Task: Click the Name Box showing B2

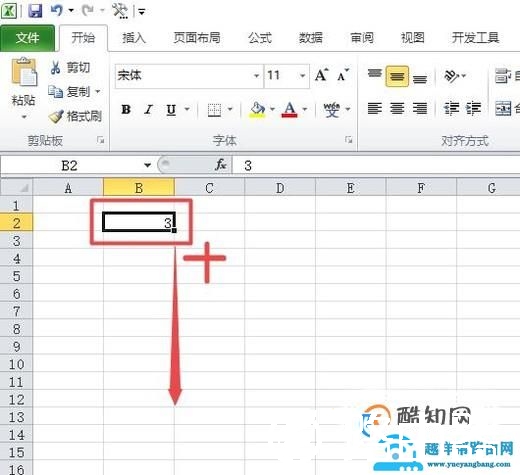Action: pos(70,165)
